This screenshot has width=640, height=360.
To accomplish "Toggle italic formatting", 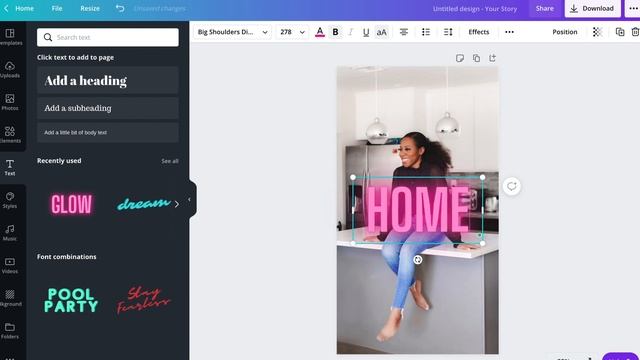I will tap(350, 32).
